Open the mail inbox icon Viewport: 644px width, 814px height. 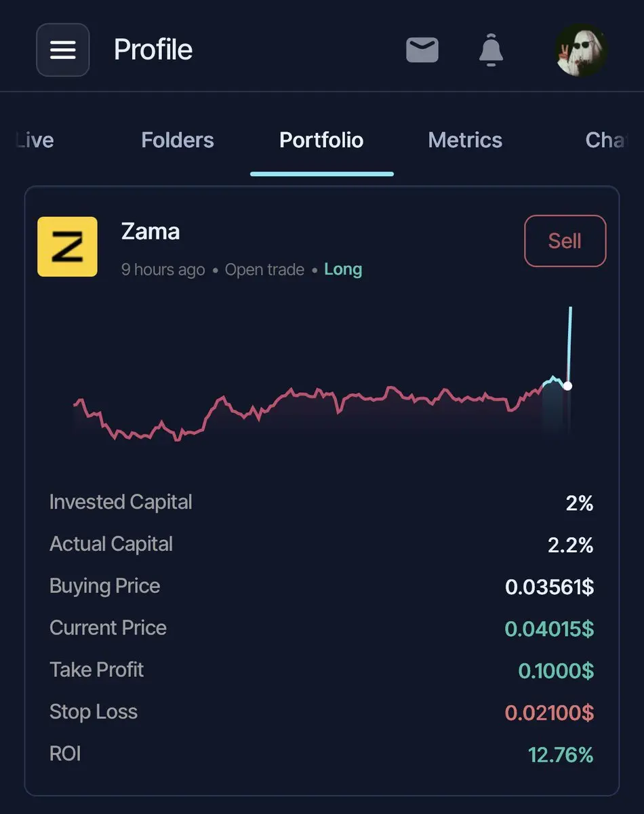422,50
